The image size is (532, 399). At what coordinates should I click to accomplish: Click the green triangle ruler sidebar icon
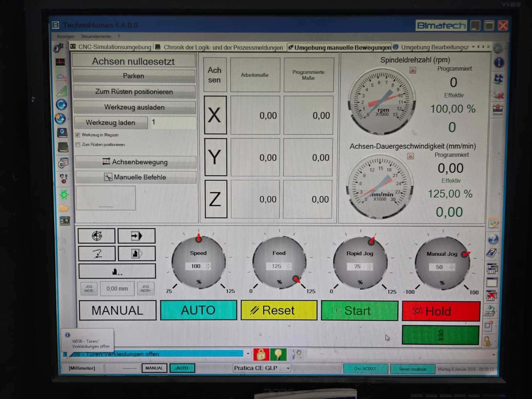click(x=62, y=91)
